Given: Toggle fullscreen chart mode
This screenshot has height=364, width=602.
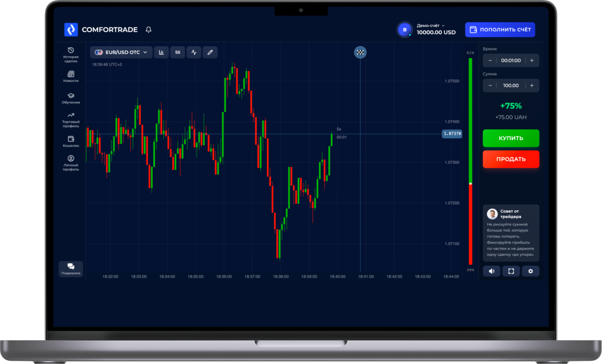Looking at the screenshot, I should (x=511, y=271).
